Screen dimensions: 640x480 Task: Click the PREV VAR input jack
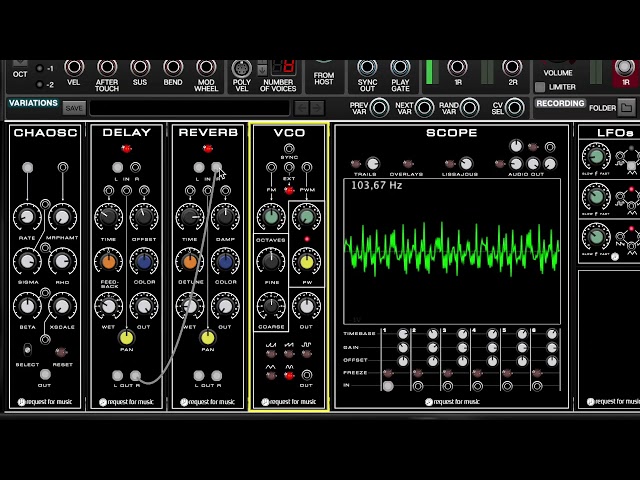click(x=380, y=108)
